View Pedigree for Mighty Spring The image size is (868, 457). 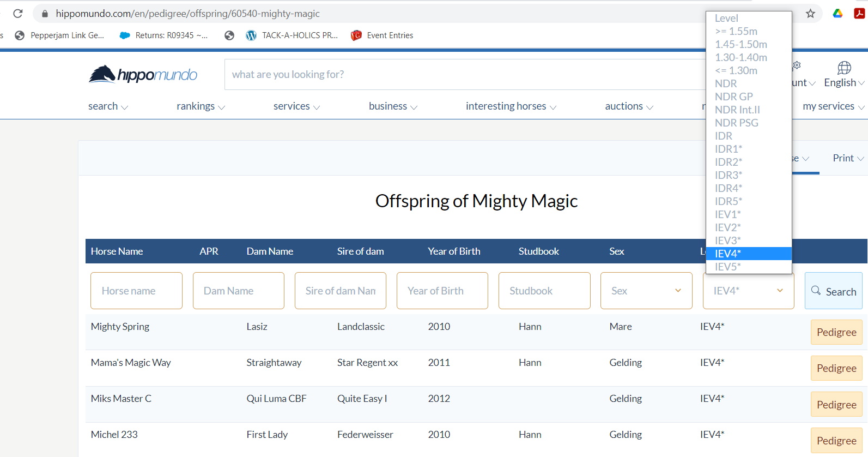[836, 332]
